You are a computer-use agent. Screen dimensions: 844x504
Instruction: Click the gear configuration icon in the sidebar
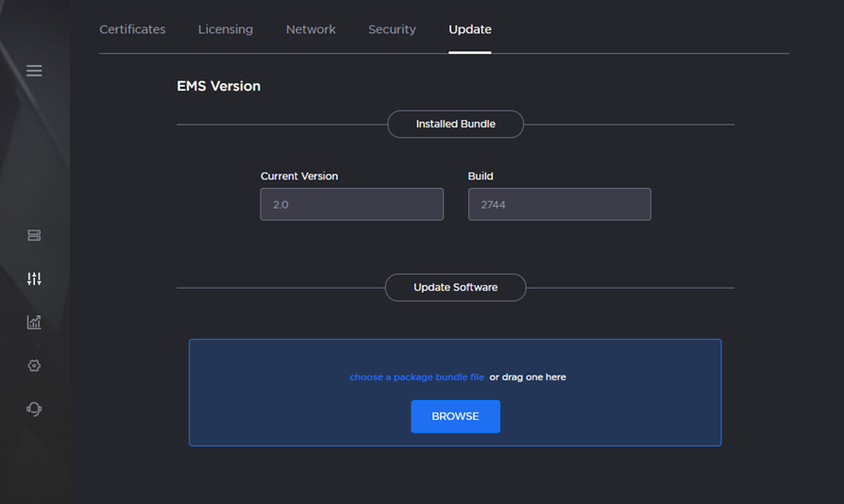click(34, 365)
